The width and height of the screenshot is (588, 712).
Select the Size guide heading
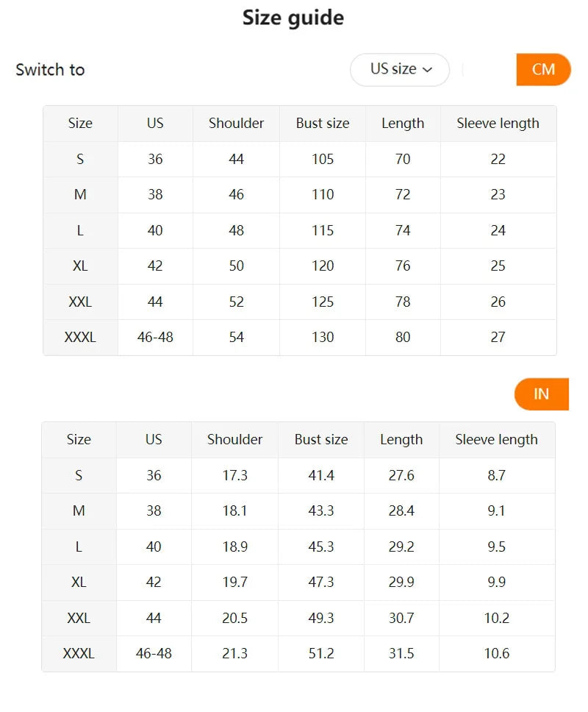[293, 17]
